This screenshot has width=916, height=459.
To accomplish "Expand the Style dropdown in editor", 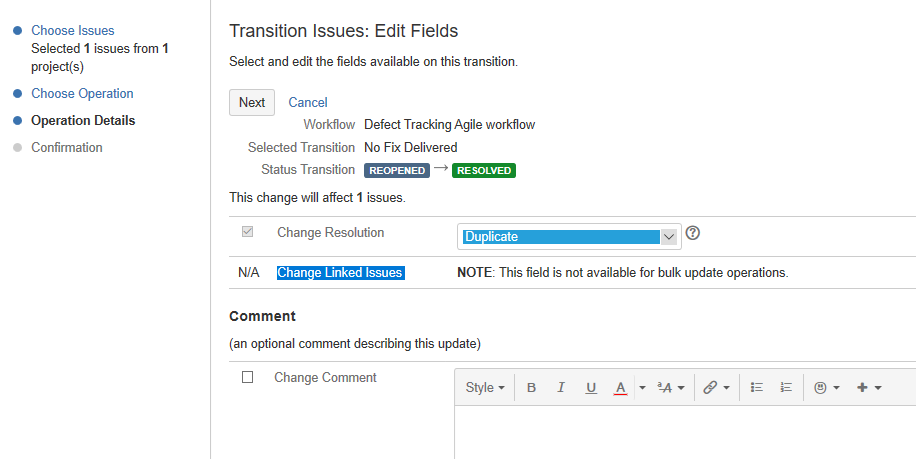I will [x=485, y=388].
